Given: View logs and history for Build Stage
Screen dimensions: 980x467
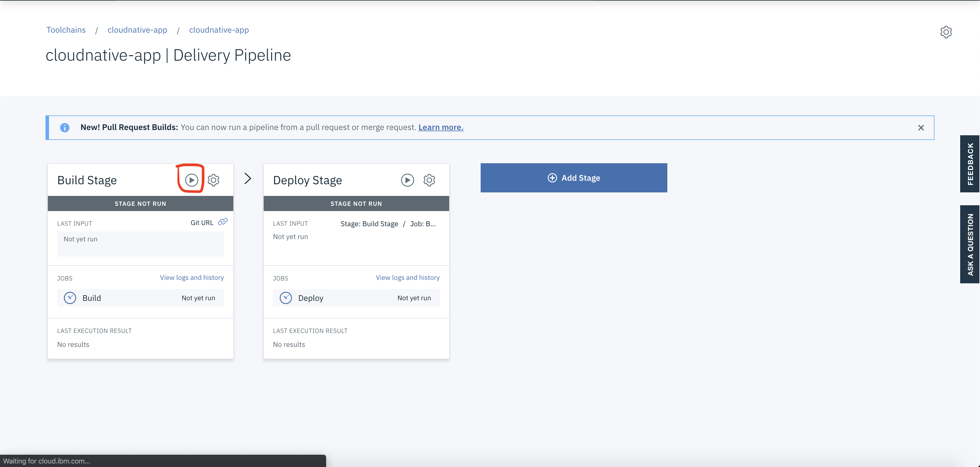Looking at the screenshot, I should pyautogui.click(x=192, y=277).
